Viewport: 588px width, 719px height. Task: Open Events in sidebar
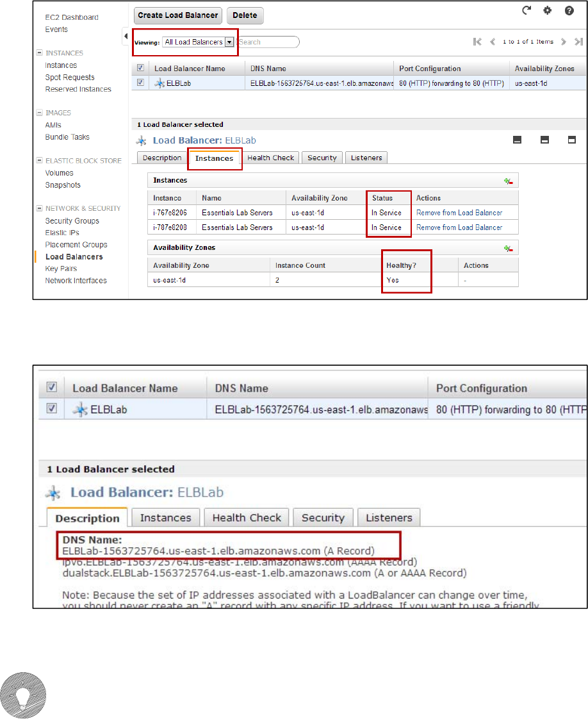point(56,29)
